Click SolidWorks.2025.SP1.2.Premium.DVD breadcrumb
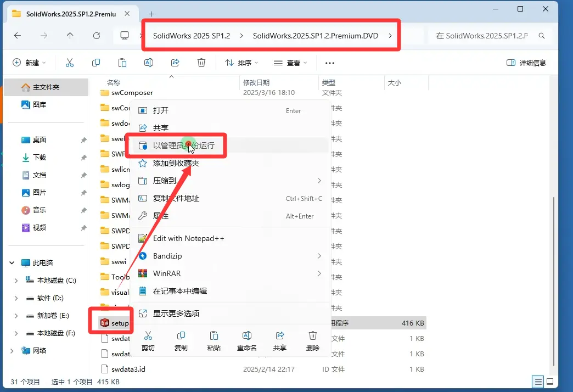Image resolution: width=573 pixels, height=392 pixels. coord(316,36)
